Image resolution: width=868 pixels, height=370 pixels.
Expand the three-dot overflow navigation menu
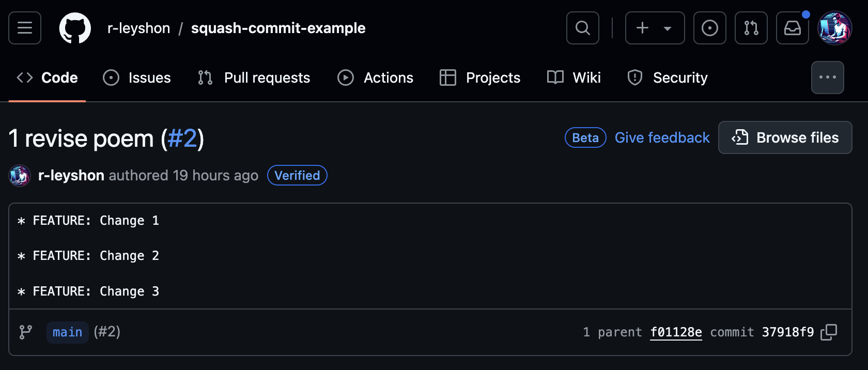pyautogui.click(x=828, y=78)
